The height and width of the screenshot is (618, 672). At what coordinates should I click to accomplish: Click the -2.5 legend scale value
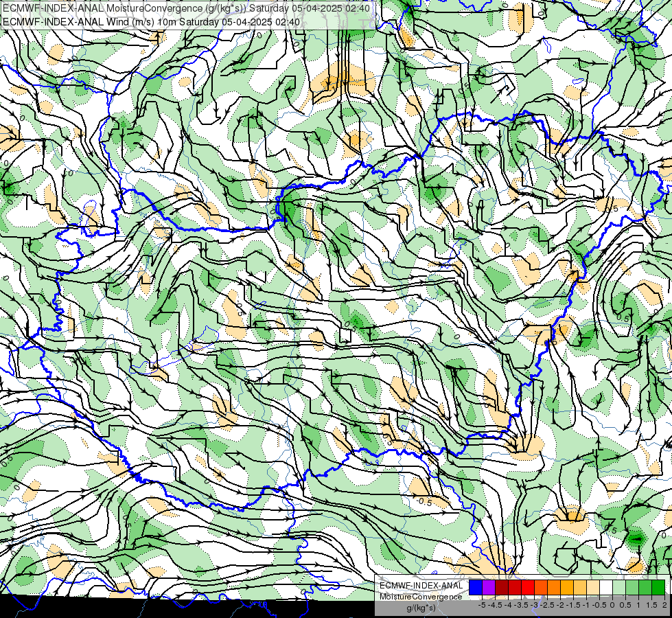point(547,605)
